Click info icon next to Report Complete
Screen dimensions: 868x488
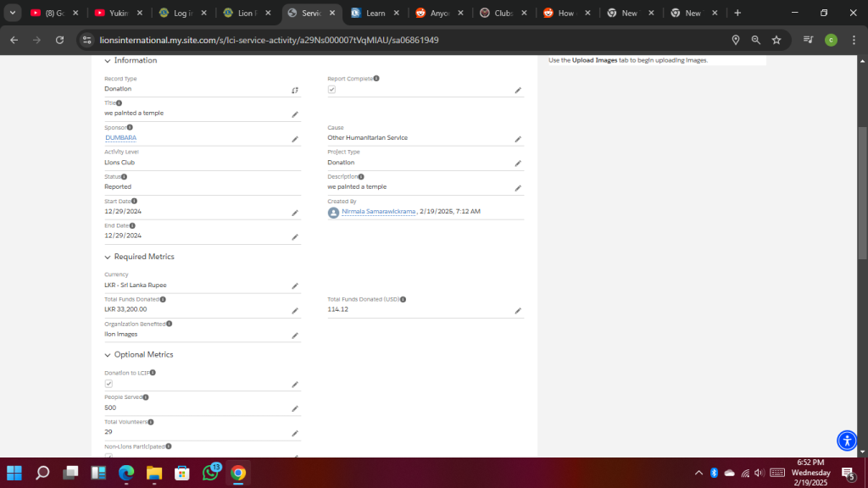[x=376, y=79]
